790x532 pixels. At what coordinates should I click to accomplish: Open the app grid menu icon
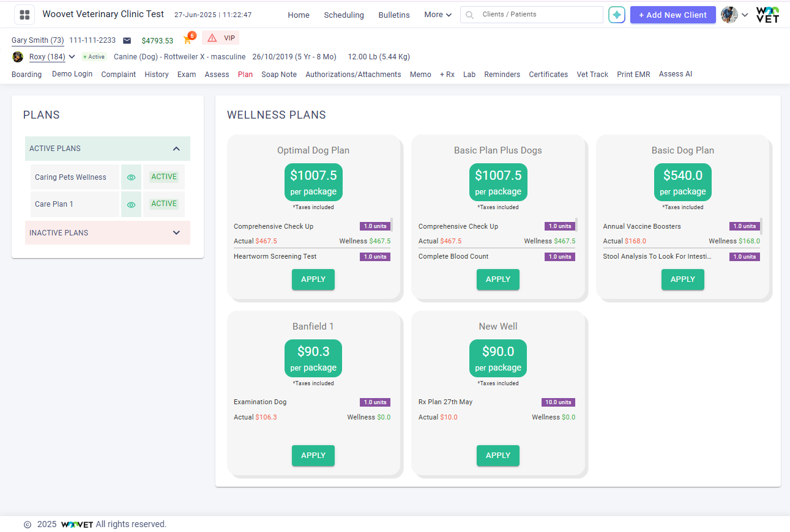(24, 15)
